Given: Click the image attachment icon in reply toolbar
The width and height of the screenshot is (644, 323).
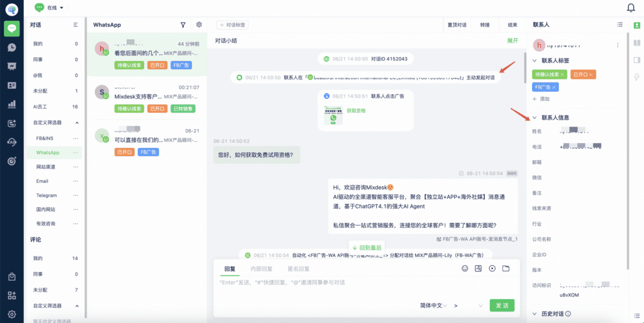Looking at the screenshot, I should pos(478,268).
